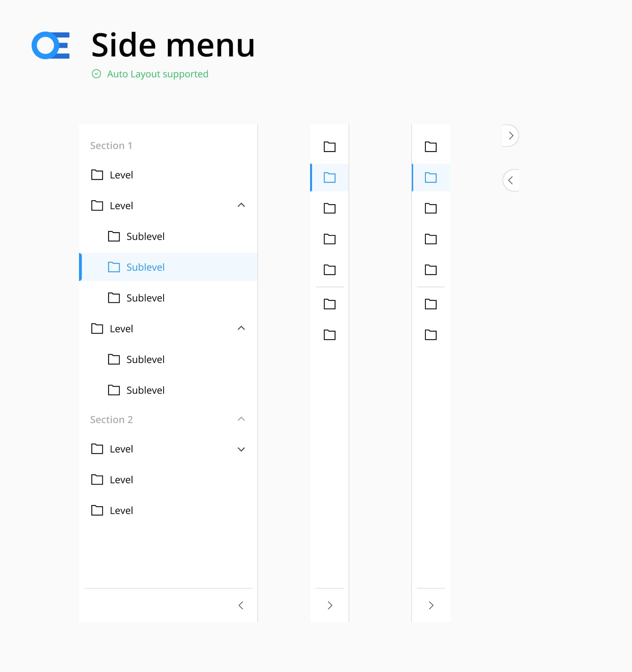Image resolution: width=632 pixels, height=672 pixels.
Task: Collapse the expanded side menu with the left arrow
Action: point(241,605)
